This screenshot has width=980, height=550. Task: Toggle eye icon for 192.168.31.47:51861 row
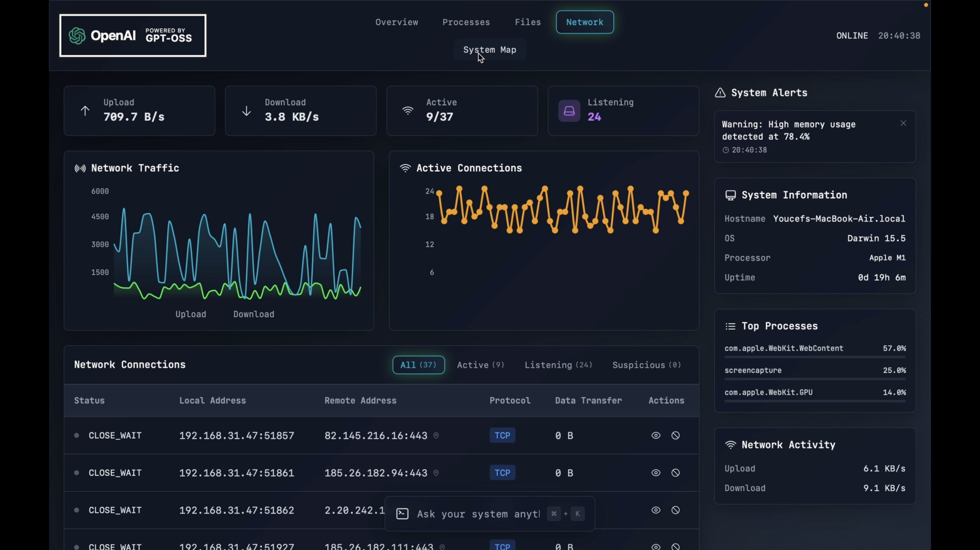(655, 473)
